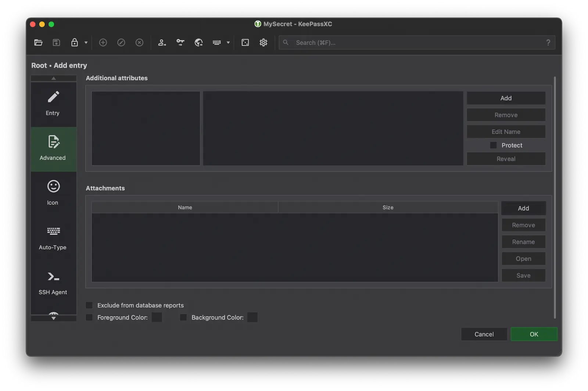Copy the username to clipboard
The width and height of the screenshot is (588, 391).
tap(162, 42)
